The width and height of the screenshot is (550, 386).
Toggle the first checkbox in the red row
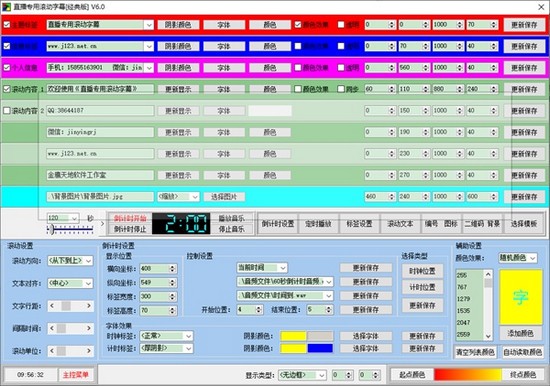pos(7,25)
